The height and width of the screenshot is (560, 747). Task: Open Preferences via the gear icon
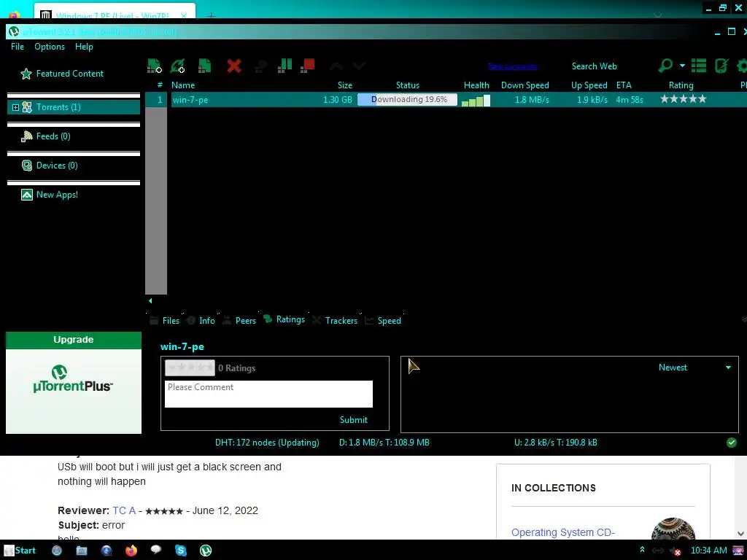(x=742, y=65)
